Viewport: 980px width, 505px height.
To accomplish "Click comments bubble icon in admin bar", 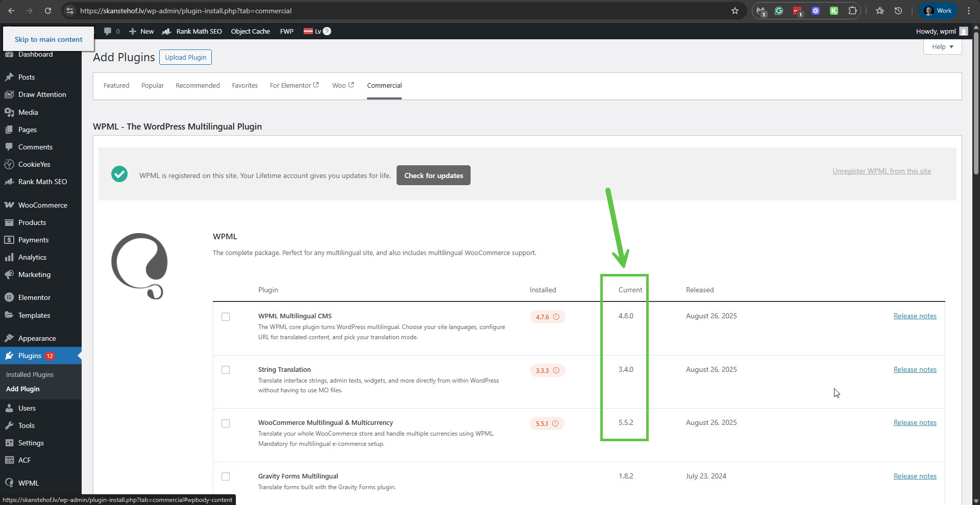I will 108,31.
